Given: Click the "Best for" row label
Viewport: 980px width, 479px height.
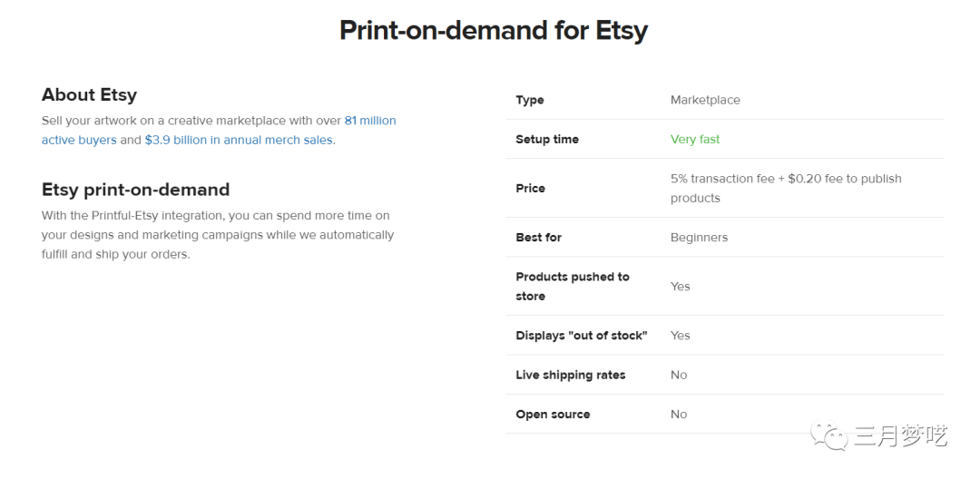Looking at the screenshot, I should coord(539,238).
